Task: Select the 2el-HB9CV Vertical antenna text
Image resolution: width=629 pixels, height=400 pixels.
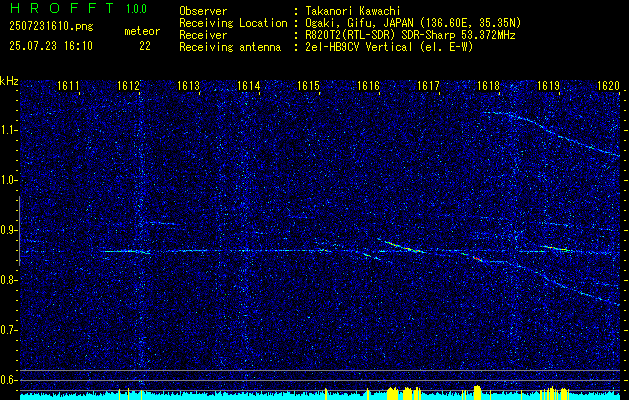Action: [389, 47]
